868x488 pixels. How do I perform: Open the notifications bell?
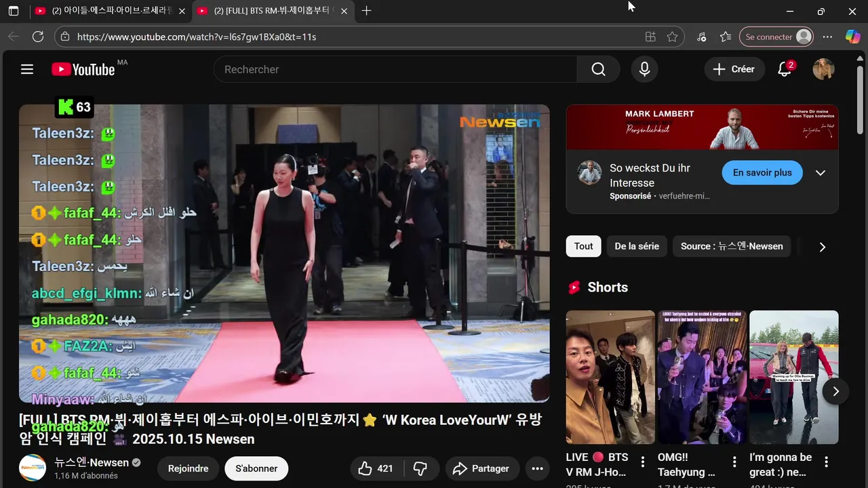pos(785,69)
